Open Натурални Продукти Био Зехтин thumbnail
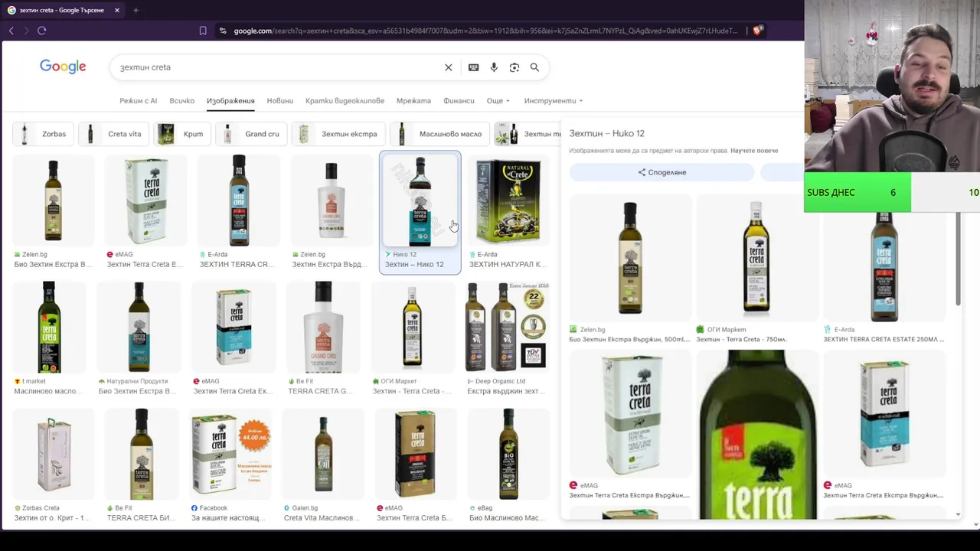 pyautogui.click(x=139, y=328)
